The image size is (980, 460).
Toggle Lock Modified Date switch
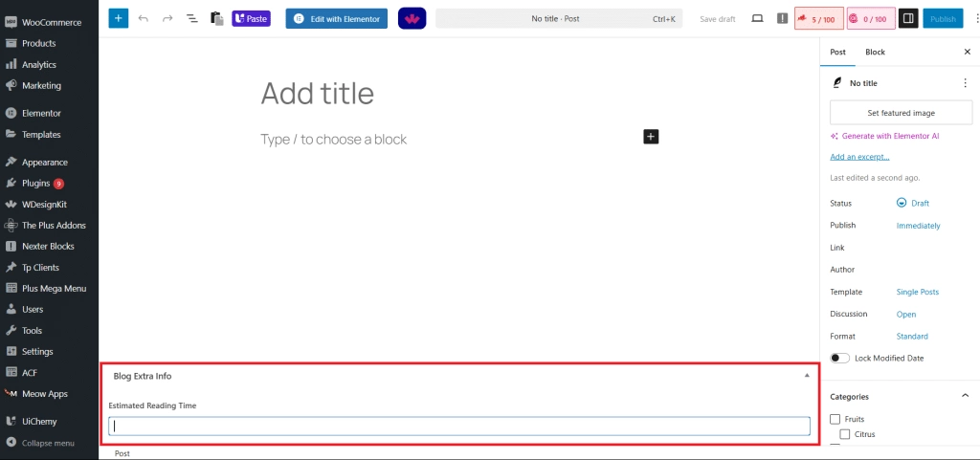(839, 358)
